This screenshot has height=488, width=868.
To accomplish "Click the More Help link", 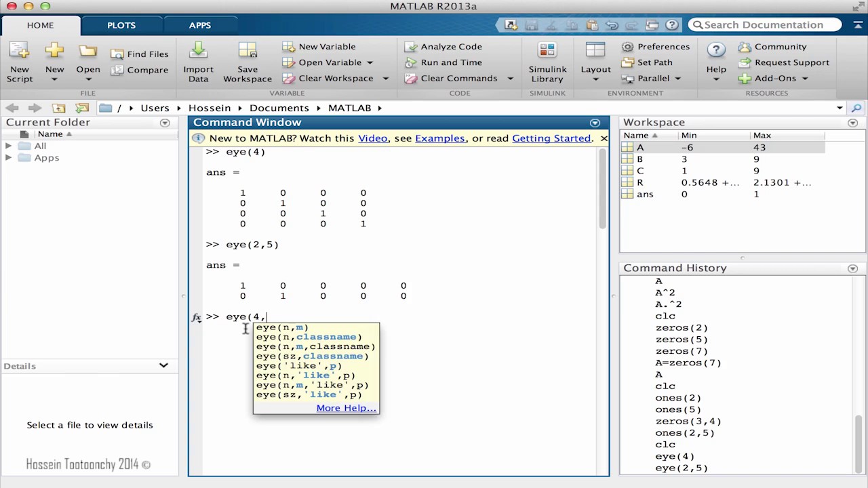I will pyautogui.click(x=346, y=408).
